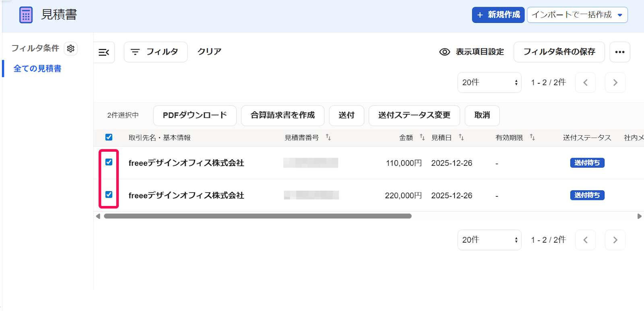Click the 送付待ち badge in the 220,000円 row
This screenshot has height=311, width=644.
pos(587,195)
